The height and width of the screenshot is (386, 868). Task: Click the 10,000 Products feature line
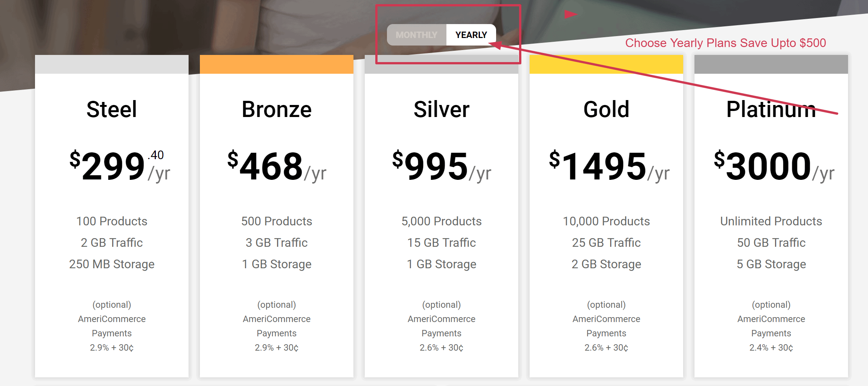coord(606,221)
